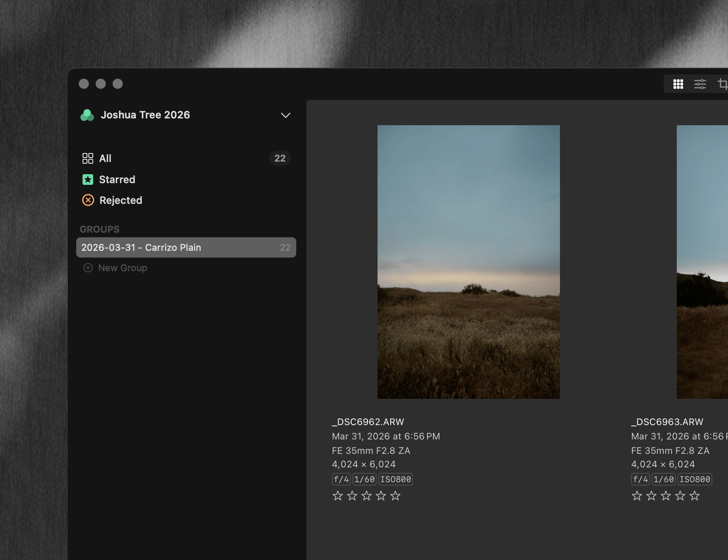Rate _DSC6962.ARW three stars
Image resolution: width=728 pixels, height=560 pixels.
pos(367,496)
